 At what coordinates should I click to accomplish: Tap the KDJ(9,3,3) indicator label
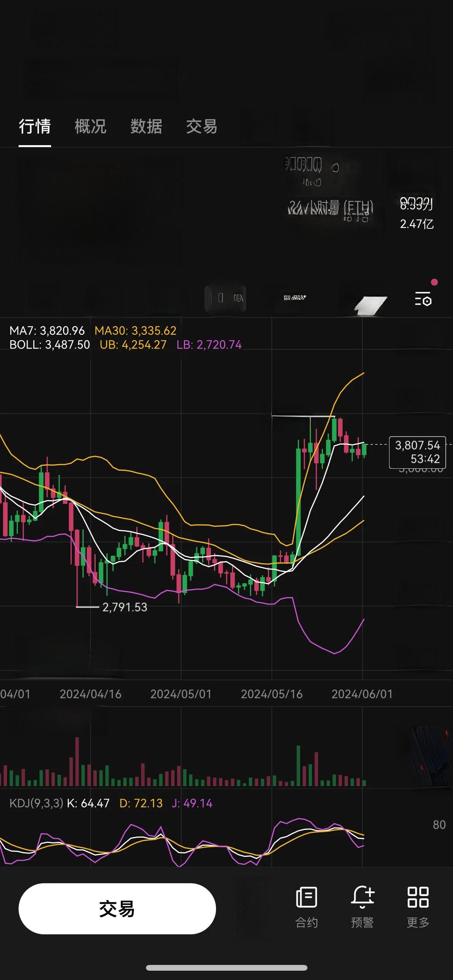pos(36,803)
